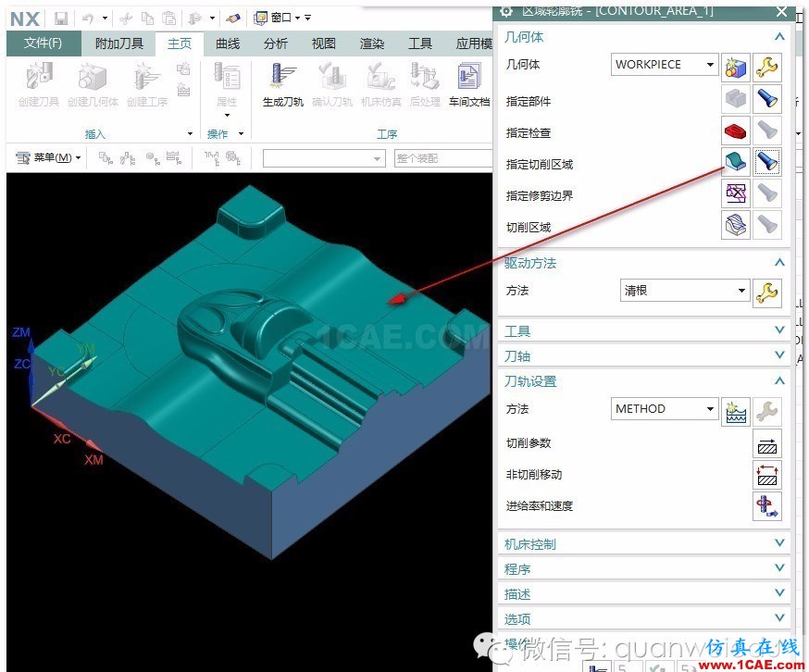Click the new method icon beside METHOD
Viewport: 809px width, 672px height.
pos(736,412)
